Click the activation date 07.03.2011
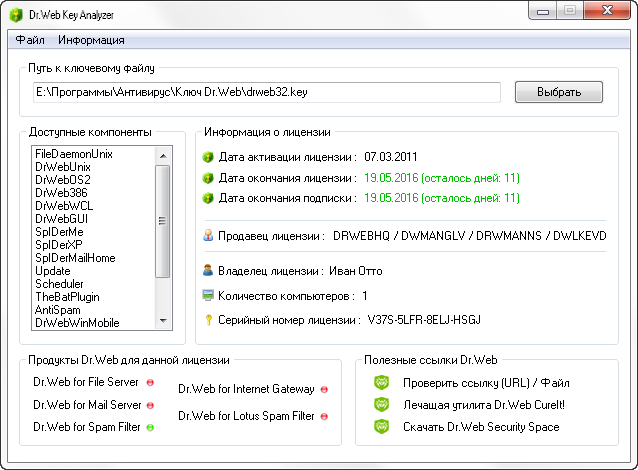Screen dimensions: 638x470 [x=391, y=157]
